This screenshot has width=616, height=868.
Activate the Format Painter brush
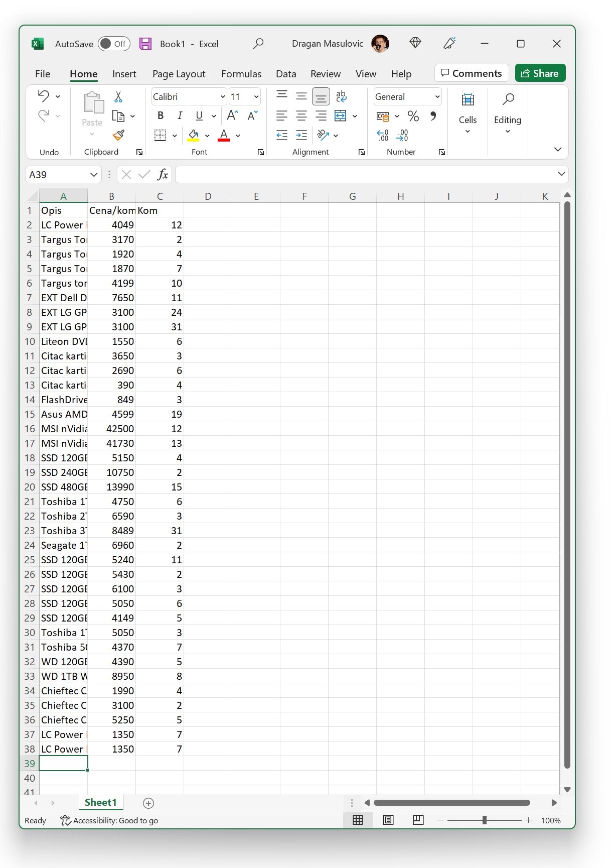click(118, 135)
